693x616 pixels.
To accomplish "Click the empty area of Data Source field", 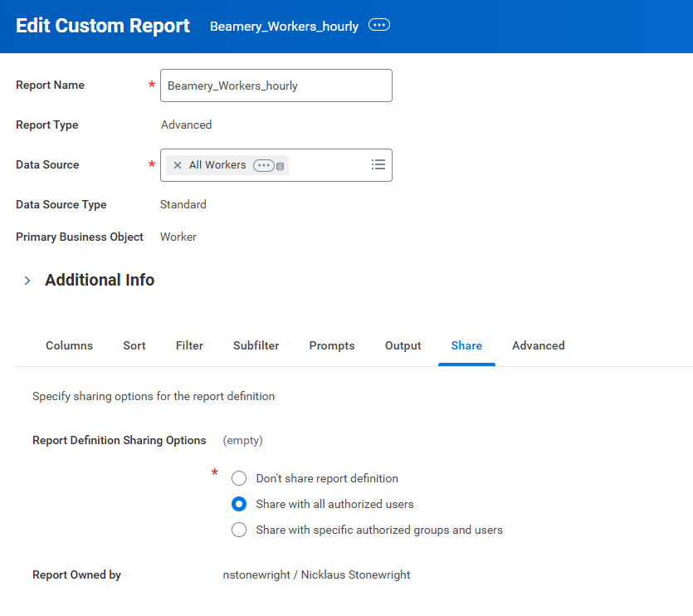I will (328, 165).
